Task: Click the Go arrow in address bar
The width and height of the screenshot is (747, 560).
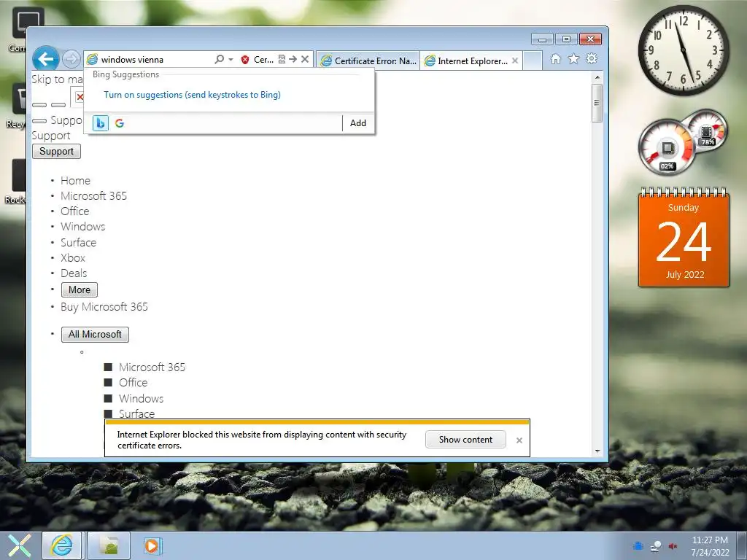Action: click(293, 59)
